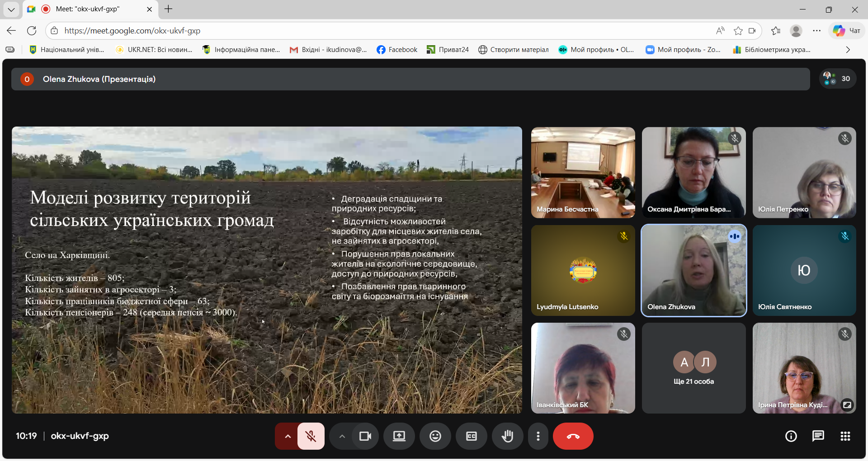Select the Meet "okx-ukvf-gxp" browser tab

88,9
